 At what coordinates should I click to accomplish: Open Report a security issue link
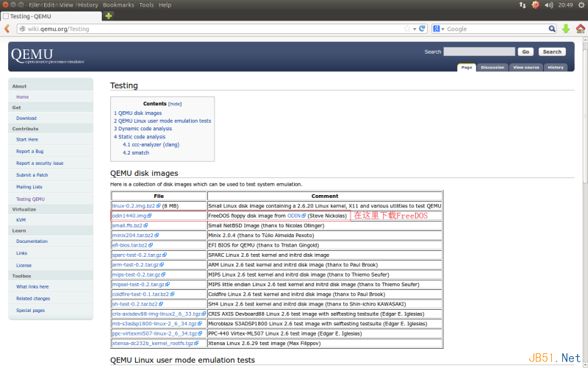(40, 163)
